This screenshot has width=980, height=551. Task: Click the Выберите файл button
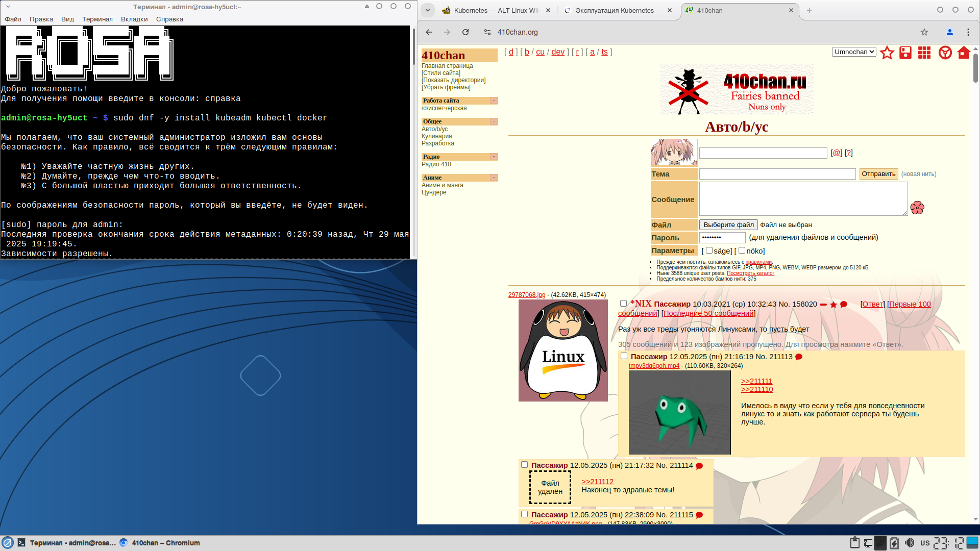click(x=728, y=225)
